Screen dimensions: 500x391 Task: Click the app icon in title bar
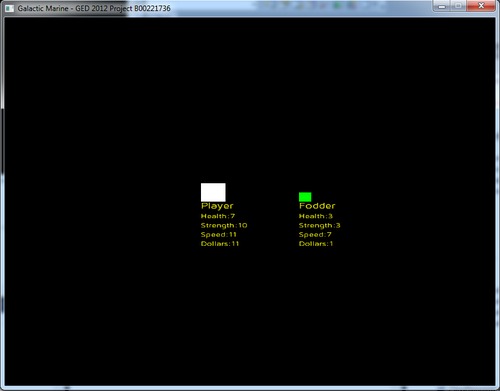(10, 8)
